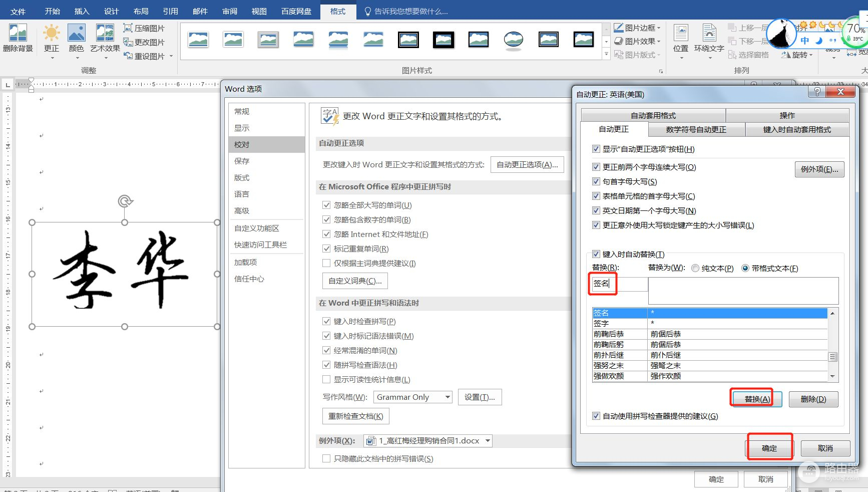Viewport: 868px width, 492px height.
Task: Select 保存 in the Word Options sidebar
Action: [x=242, y=161]
